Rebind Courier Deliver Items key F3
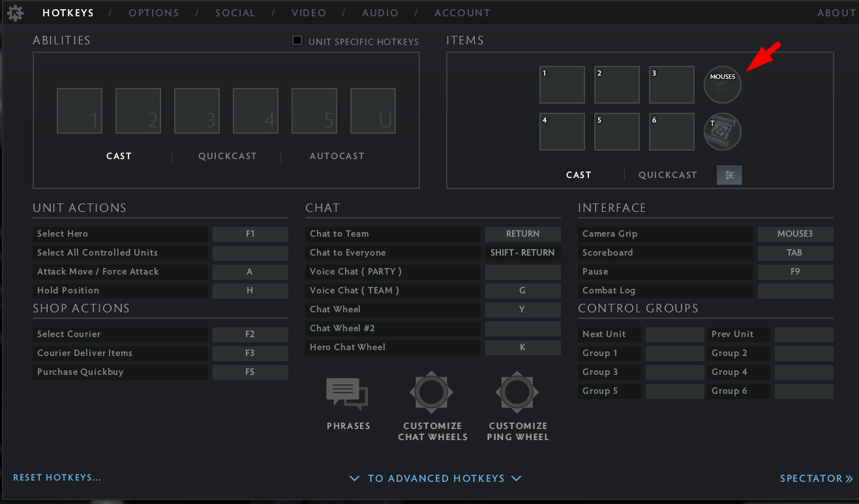This screenshot has height=504, width=859. click(x=250, y=353)
